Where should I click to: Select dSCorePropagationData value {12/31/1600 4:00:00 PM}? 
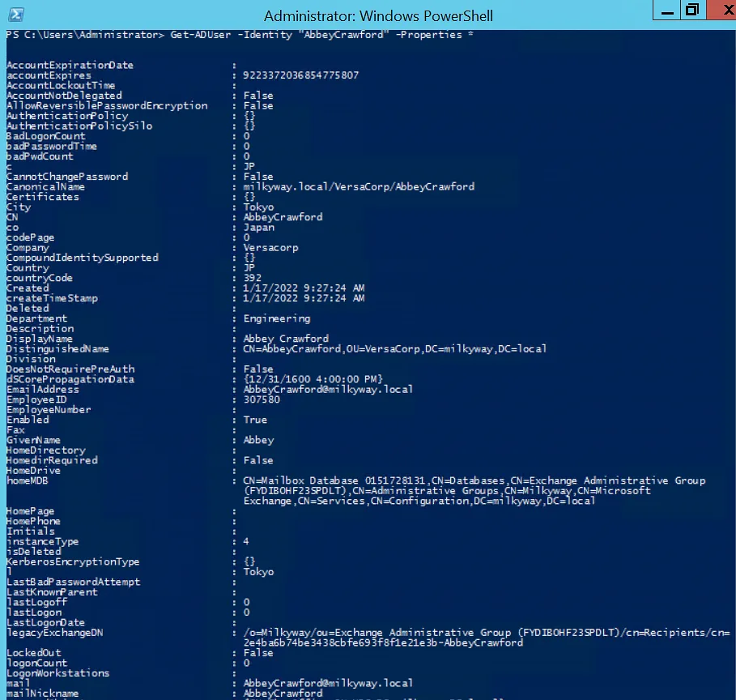313,379
